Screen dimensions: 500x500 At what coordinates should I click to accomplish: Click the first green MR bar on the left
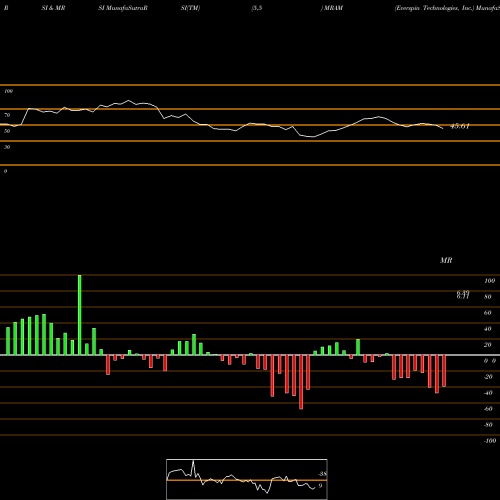[8, 341]
